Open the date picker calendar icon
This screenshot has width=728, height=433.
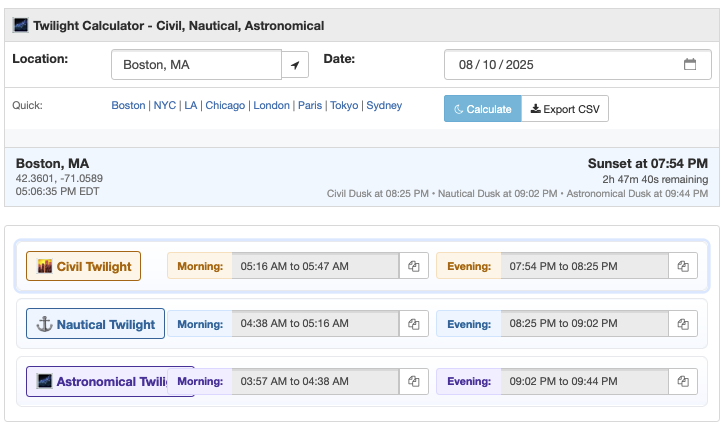point(690,64)
